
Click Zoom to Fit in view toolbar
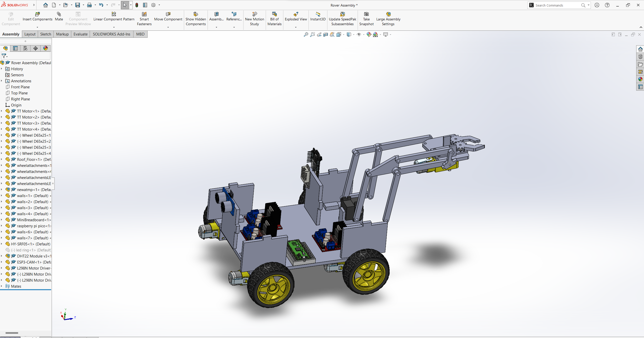[306, 34]
